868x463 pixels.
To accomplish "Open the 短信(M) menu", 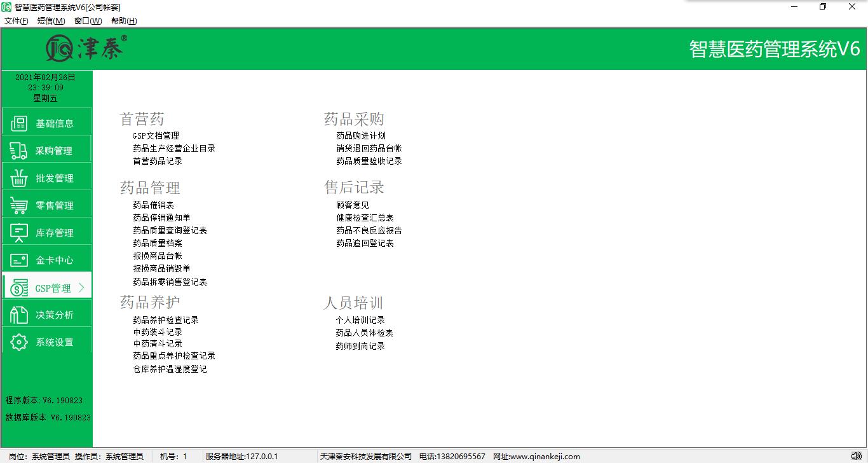I will pyautogui.click(x=51, y=21).
